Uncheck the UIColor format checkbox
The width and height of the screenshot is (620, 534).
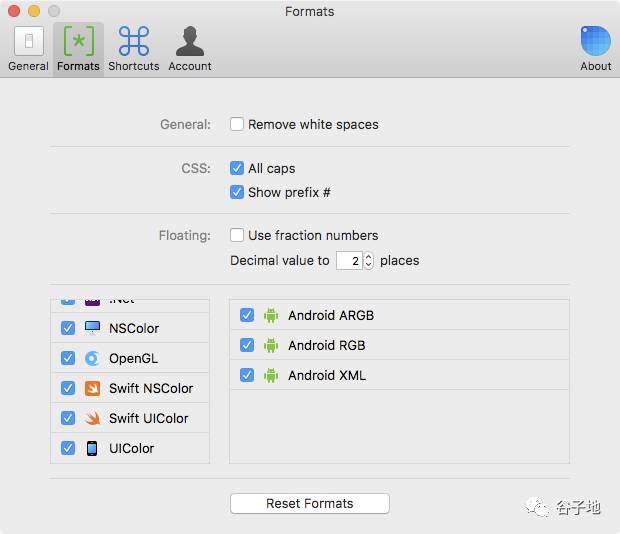tap(68, 448)
